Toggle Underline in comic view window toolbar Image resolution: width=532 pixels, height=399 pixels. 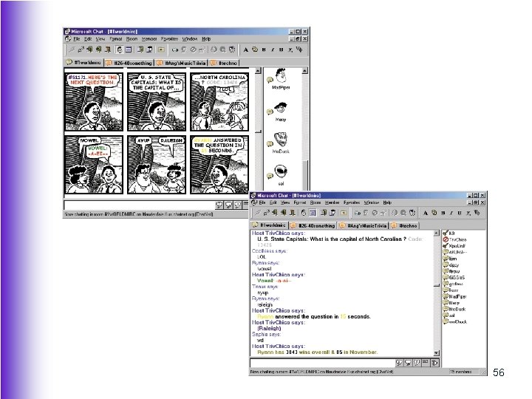coord(282,50)
